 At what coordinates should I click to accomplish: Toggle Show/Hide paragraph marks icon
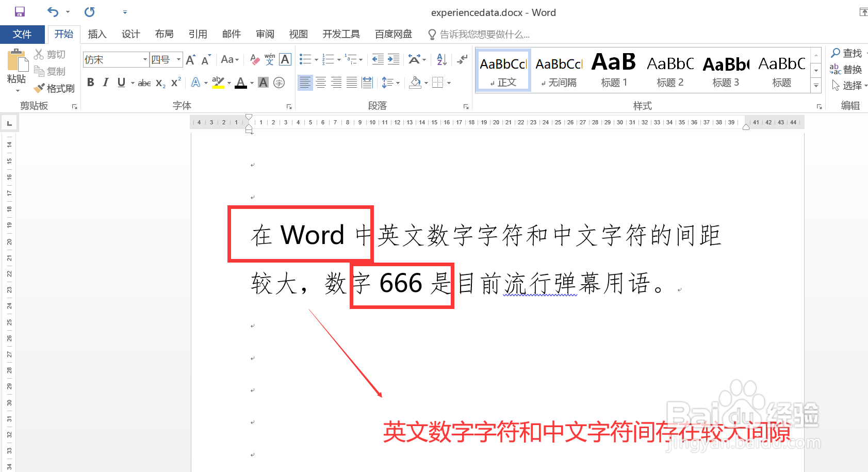(462, 60)
